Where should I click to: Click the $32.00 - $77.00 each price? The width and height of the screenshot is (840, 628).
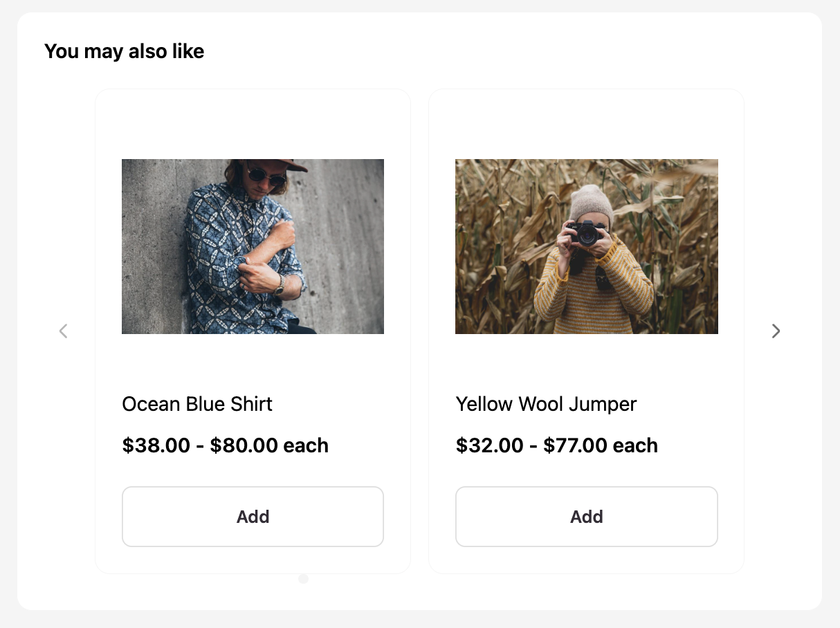click(556, 445)
